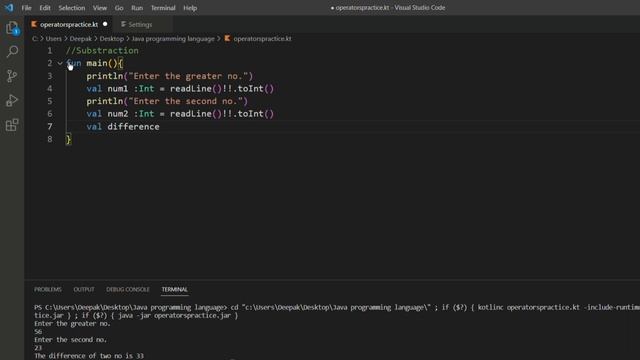Switch to the DEBUG CONSOLE panel tab

click(x=128, y=289)
